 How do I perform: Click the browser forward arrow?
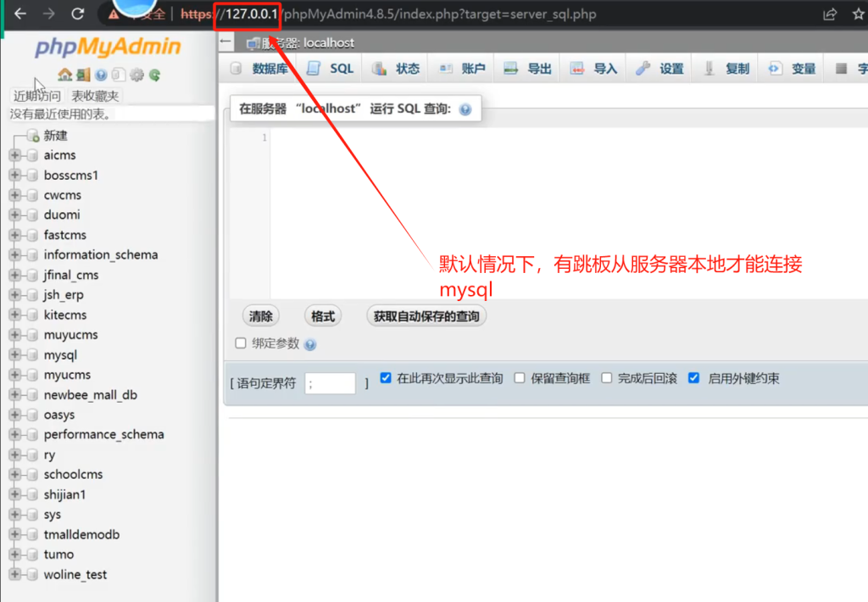tap(48, 14)
